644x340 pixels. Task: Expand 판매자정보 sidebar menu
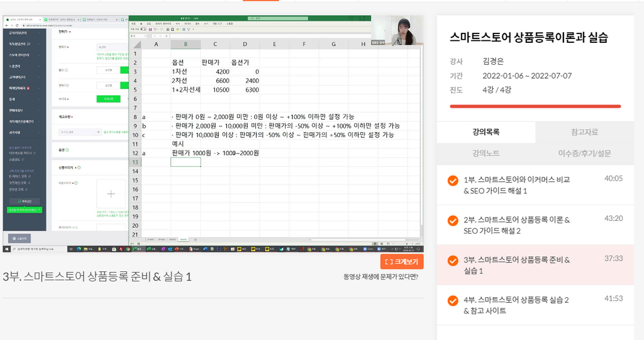25,110
